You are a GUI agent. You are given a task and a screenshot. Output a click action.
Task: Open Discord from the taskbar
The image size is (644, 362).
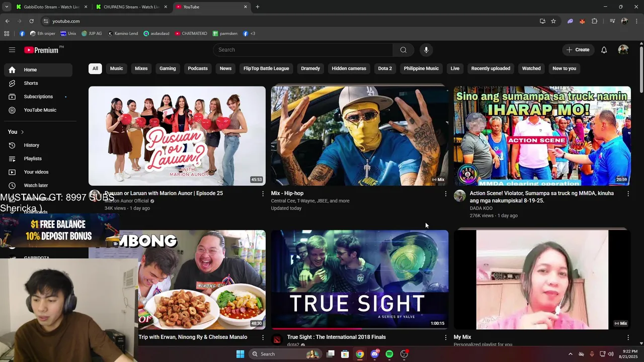pos(374,354)
